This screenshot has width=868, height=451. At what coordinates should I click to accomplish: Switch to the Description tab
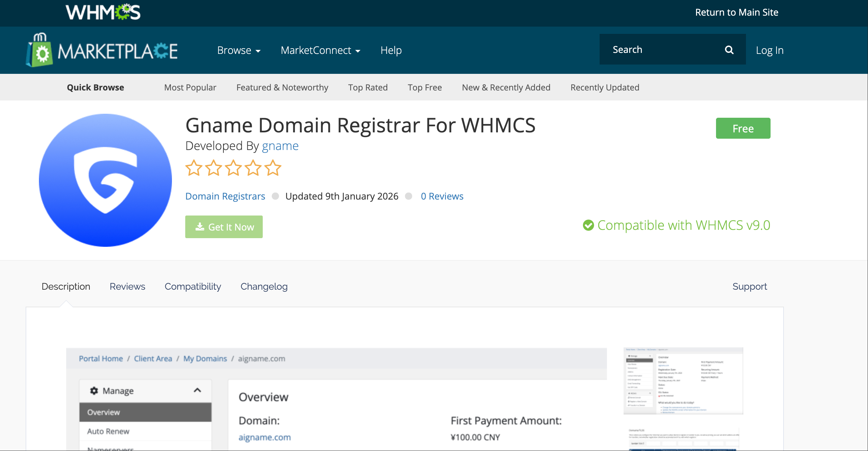tap(66, 286)
